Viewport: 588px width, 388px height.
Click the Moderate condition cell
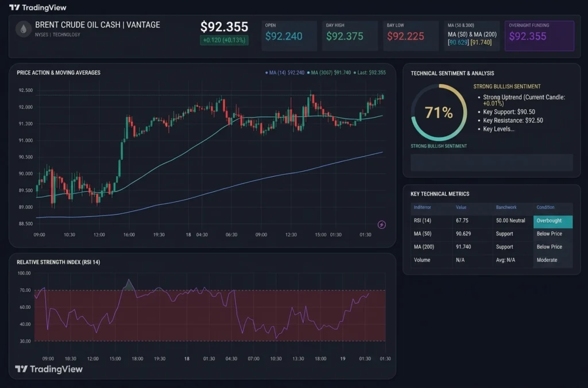pos(547,260)
